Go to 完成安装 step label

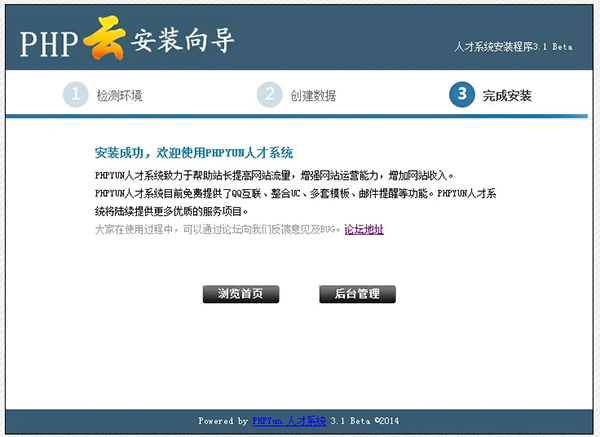coord(507,95)
